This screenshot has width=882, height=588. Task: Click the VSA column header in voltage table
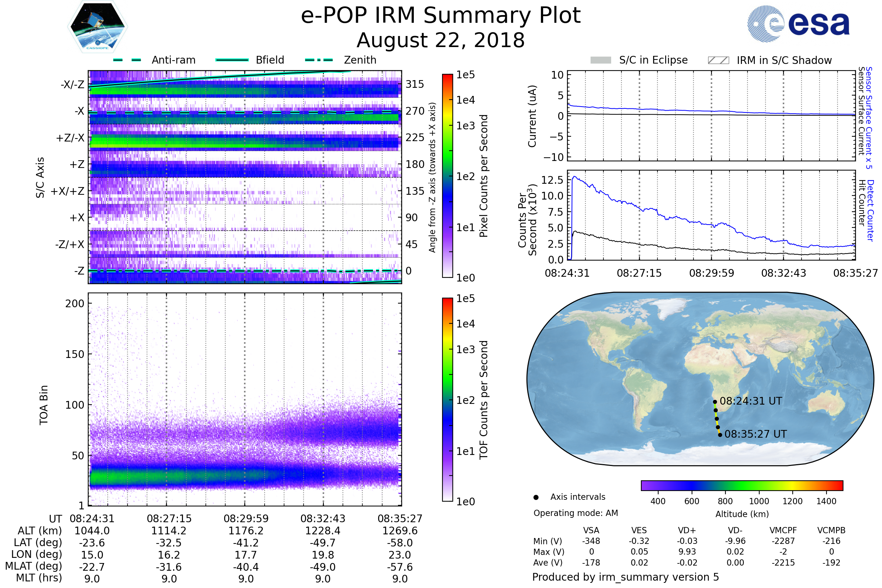coord(591,530)
